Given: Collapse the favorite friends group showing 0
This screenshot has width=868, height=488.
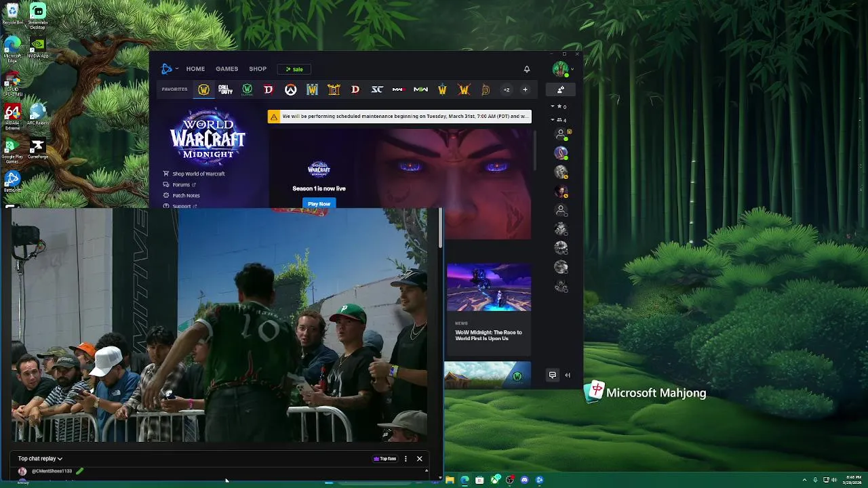Looking at the screenshot, I should 559,106.
